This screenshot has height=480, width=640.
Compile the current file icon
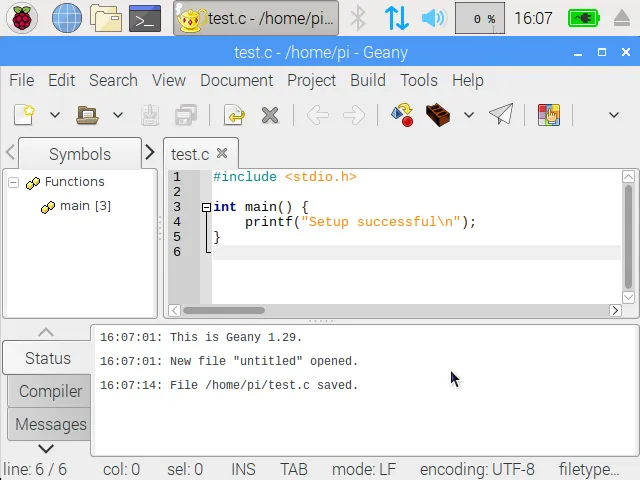pos(402,115)
